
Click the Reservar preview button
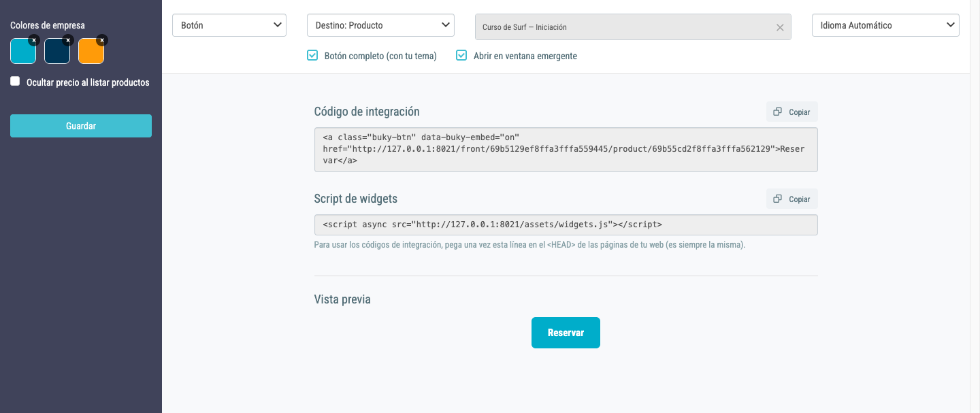point(566,333)
